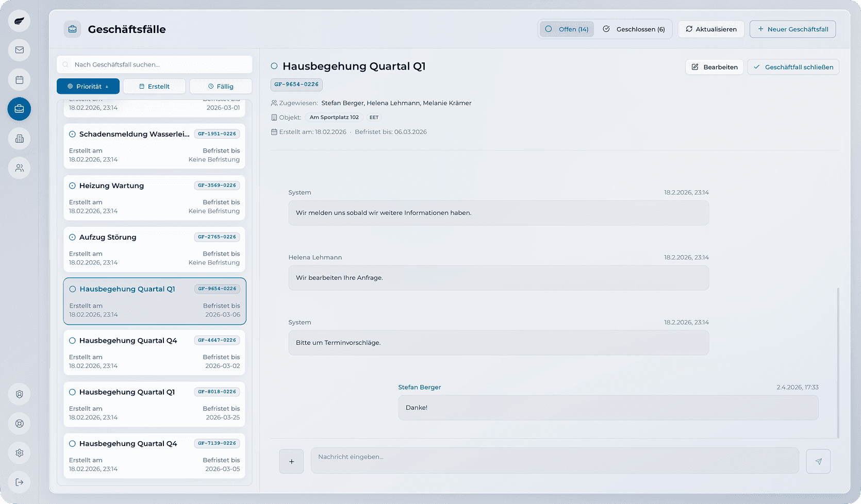Click the plus attachment button
Screen dimensions: 861x504
pyautogui.click(x=291, y=461)
